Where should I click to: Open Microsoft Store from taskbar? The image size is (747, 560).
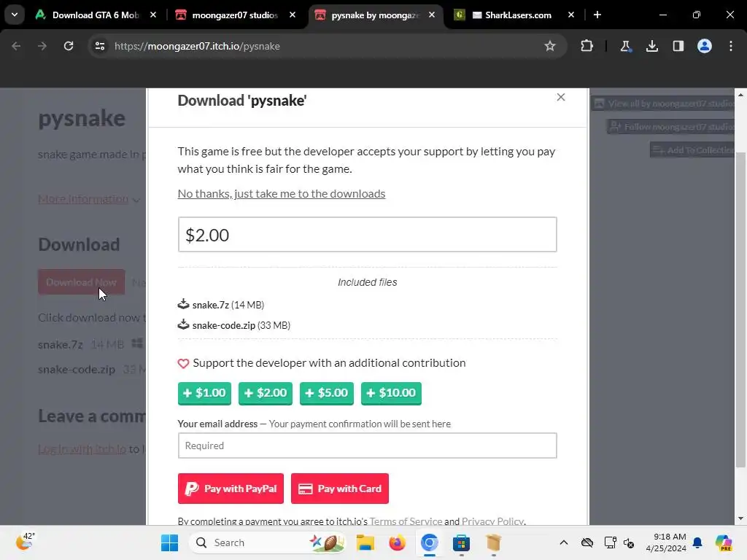[x=461, y=542]
